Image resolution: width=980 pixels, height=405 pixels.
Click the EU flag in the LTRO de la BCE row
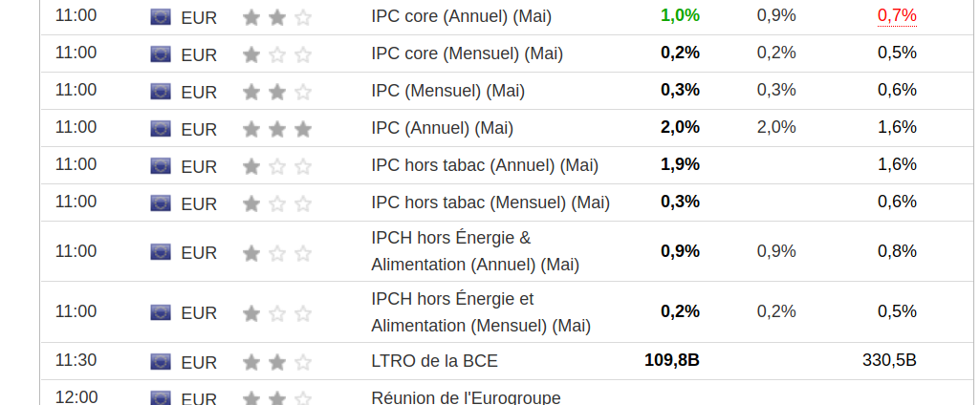pos(161,362)
